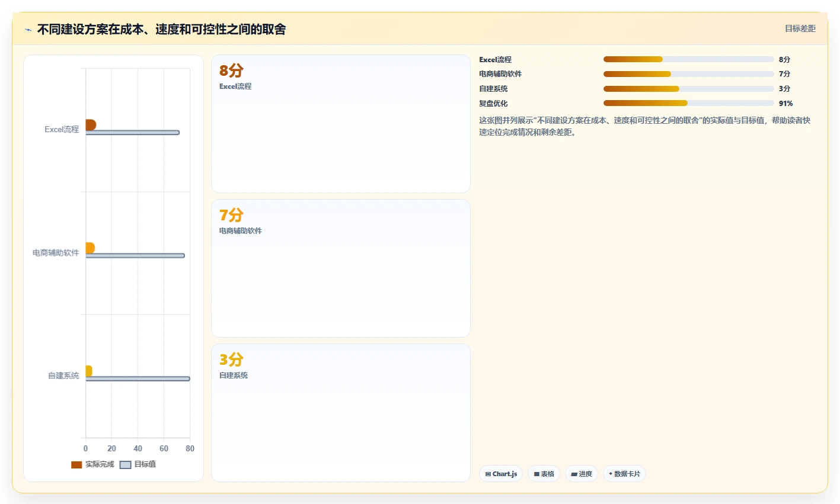Viewport: 840px width, 504px height.
Task: Click the description paragraph starting 这张图并列展示
Action: pos(645,126)
